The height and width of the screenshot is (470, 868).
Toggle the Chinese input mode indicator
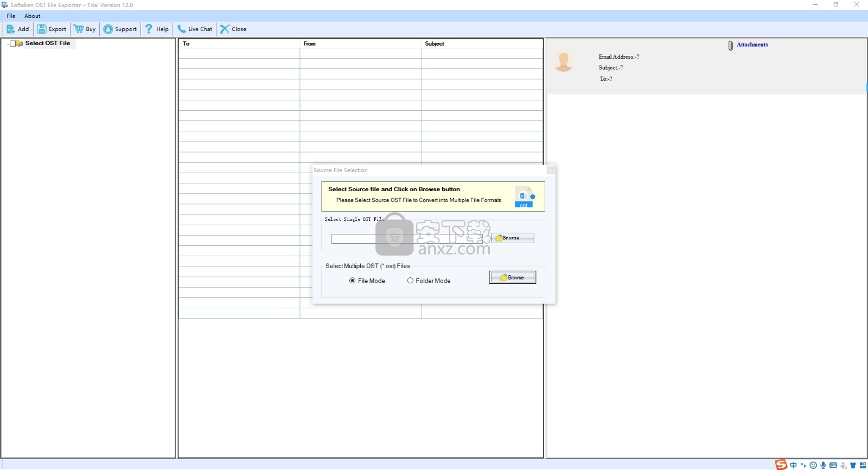(x=794, y=465)
